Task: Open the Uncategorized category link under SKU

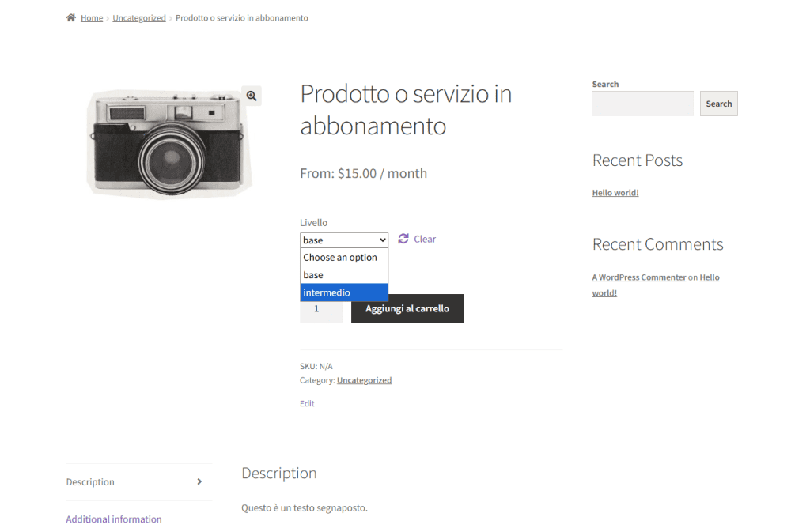Action: (364, 380)
